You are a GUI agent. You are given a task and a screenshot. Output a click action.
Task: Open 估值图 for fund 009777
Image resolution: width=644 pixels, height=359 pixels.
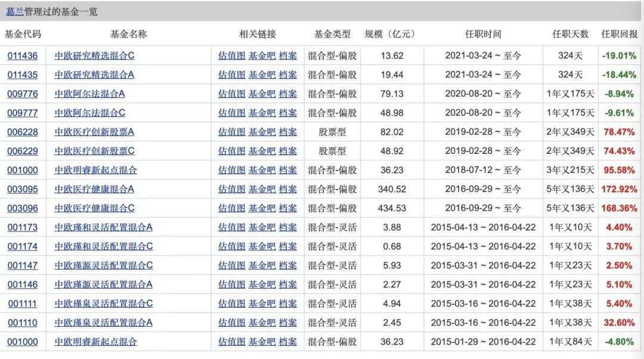[231, 113]
